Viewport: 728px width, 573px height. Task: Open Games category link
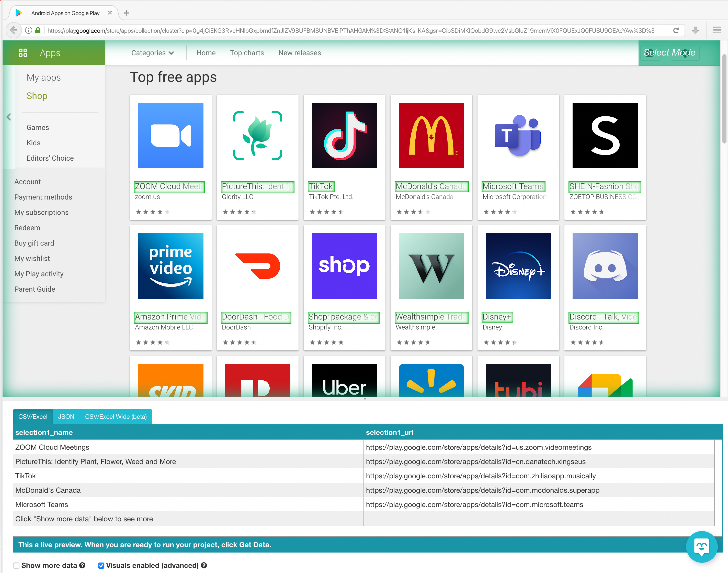point(38,127)
